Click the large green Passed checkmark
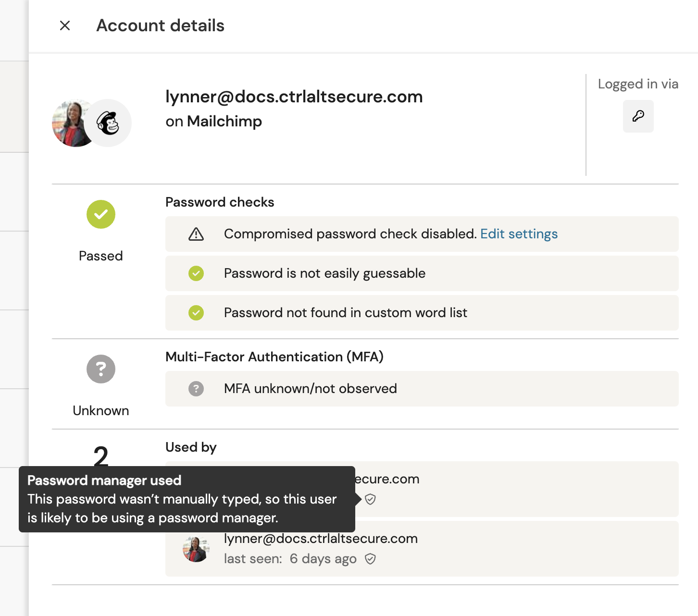Image resolution: width=698 pixels, height=616 pixels. [x=101, y=214]
